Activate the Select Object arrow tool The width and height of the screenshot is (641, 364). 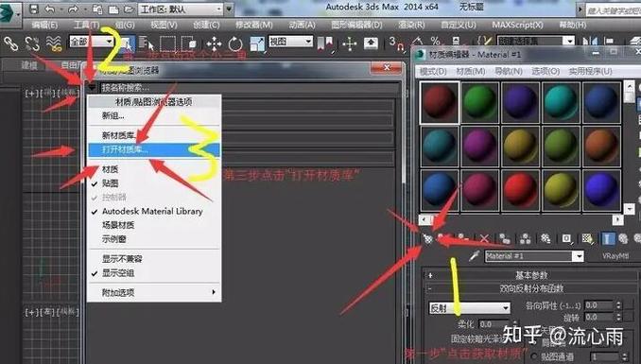pos(127,43)
